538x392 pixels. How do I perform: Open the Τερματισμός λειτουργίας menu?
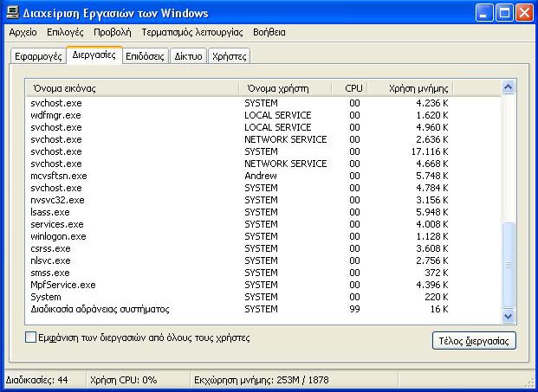pyautogui.click(x=191, y=32)
